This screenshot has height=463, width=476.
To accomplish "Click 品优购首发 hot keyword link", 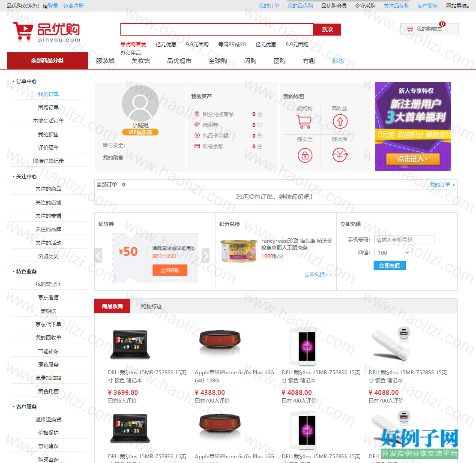I will (x=133, y=44).
